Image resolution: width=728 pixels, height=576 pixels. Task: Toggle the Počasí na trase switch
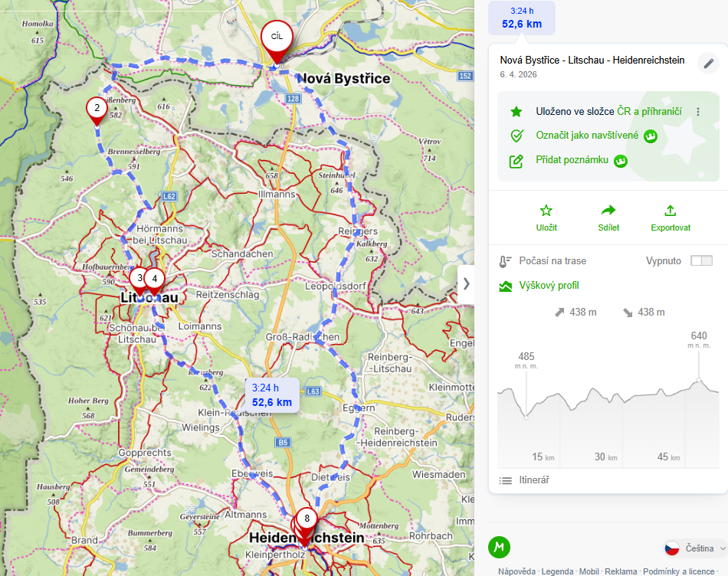[x=700, y=261]
